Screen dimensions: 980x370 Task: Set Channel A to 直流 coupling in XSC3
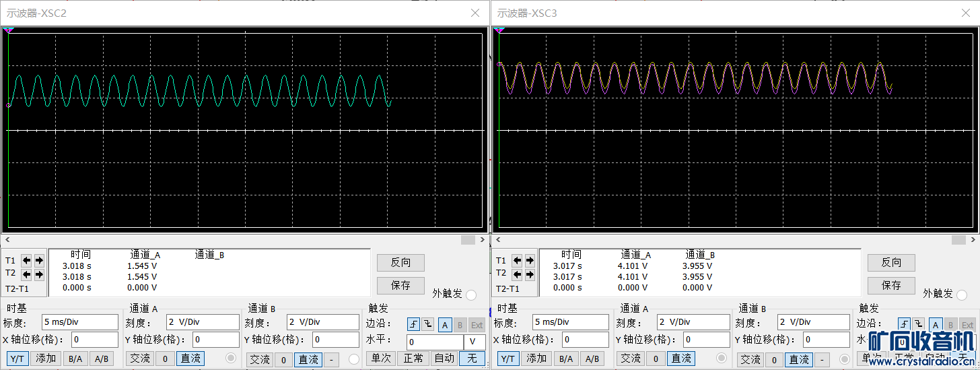(681, 359)
